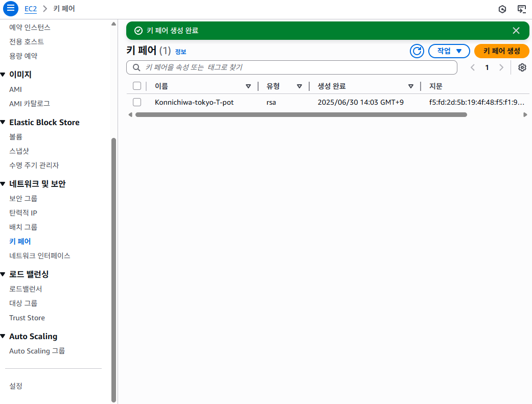Open 볼륨 in sidebar
532x404 pixels.
[16, 137]
